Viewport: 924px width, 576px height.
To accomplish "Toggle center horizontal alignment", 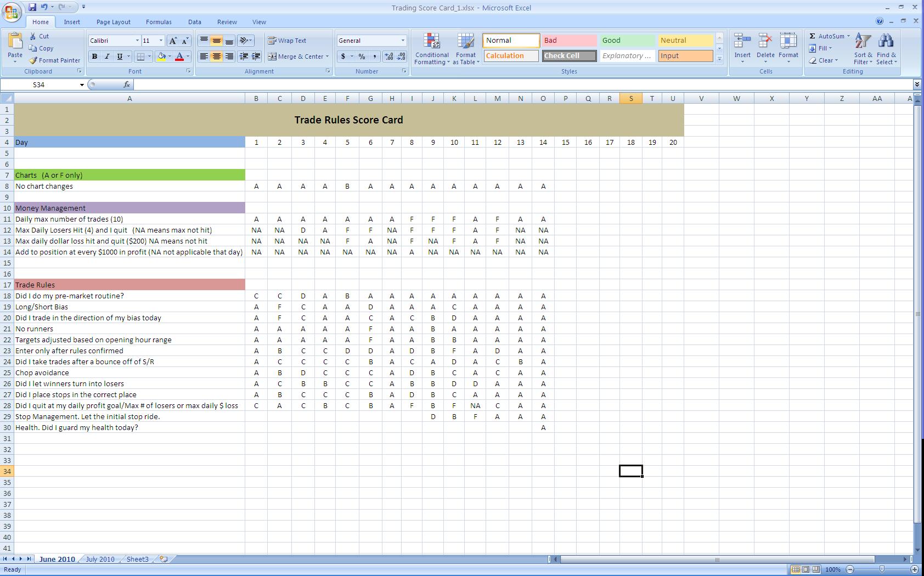I will click(217, 57).
